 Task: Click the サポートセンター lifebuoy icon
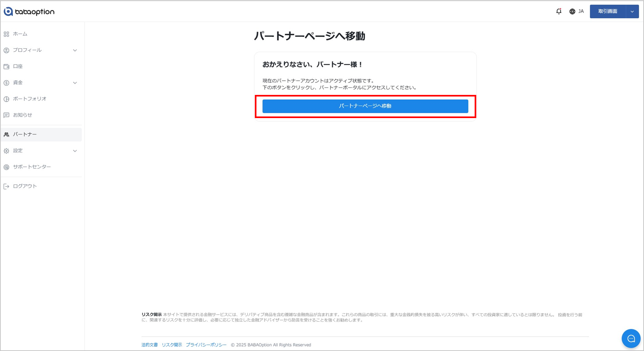click(x=6, y=167)
